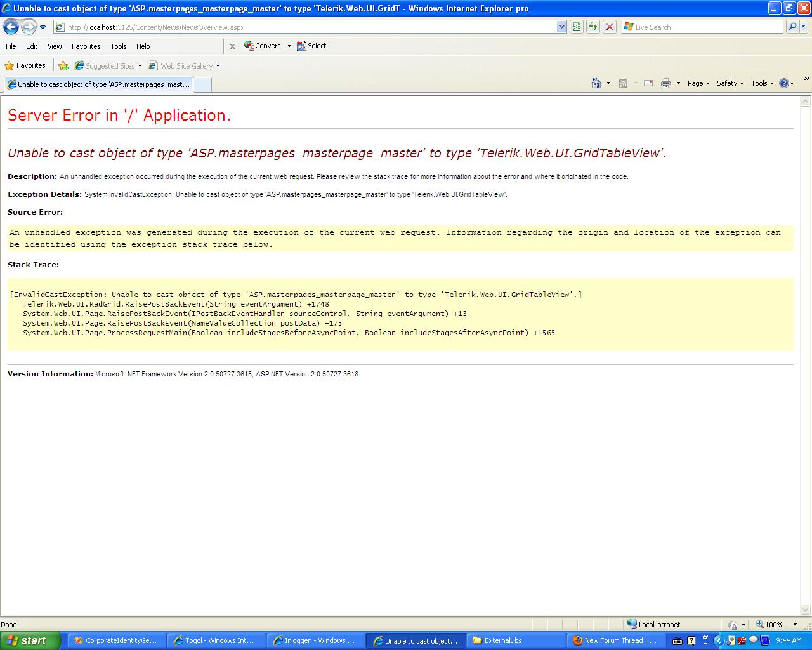
Task: Click the Read Mail envelope icon
Action: pyautogui.click(x=648, y=83)
